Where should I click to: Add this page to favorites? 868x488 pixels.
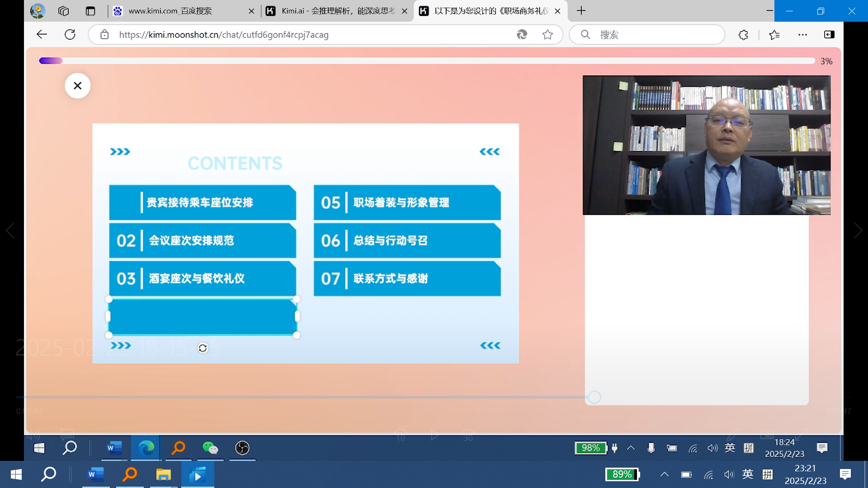pyautogui.click(x=547, y=34)
